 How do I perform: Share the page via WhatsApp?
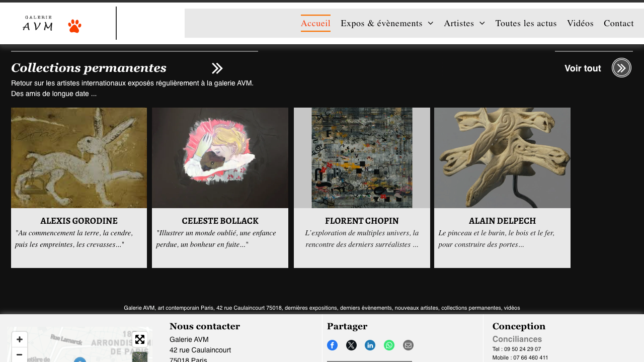tap(389, 345)
